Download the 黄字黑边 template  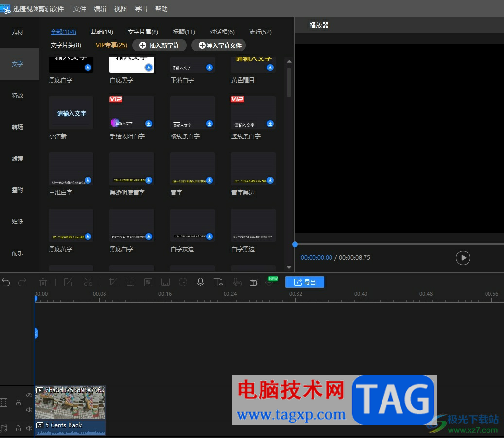(x=270, y=180)
